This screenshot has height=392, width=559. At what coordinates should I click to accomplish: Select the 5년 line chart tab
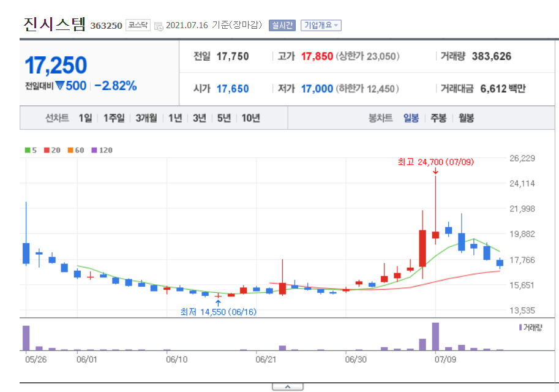(x=224, y=118)
